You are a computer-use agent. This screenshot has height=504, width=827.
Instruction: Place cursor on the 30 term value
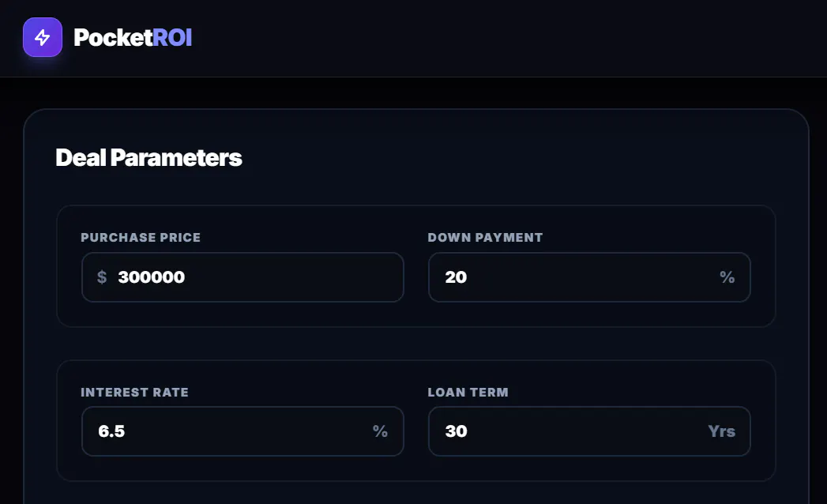457,431
